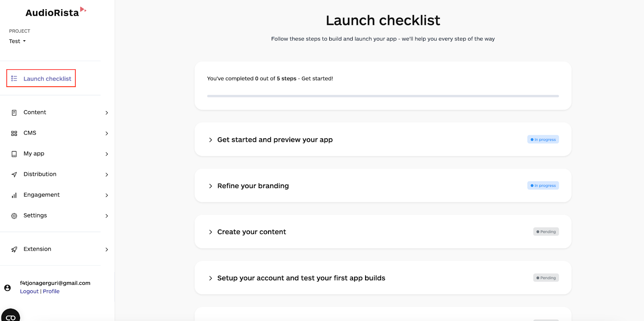Click the Extension rocket icon
Image resolution: width=644 pixels, height=321 pixels.
pos(14,249)
